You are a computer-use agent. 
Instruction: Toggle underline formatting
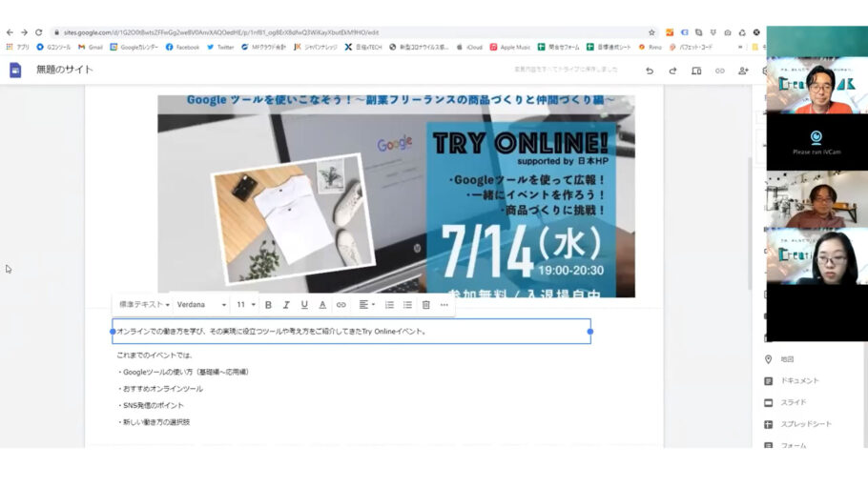304,305
